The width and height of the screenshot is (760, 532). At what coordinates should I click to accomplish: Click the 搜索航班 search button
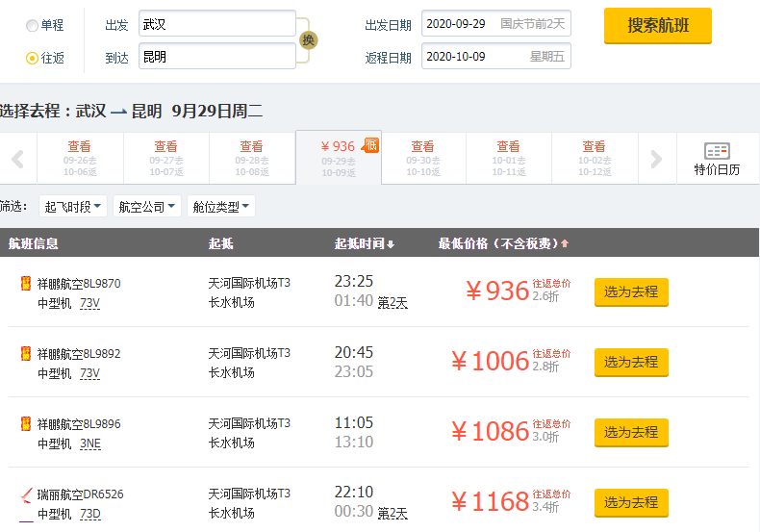click(x=657, y=26)
